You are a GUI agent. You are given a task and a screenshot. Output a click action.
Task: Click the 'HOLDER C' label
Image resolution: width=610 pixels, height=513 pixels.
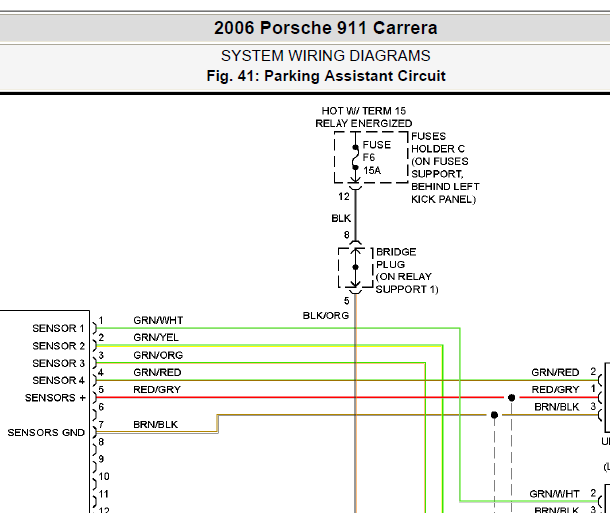438,149
